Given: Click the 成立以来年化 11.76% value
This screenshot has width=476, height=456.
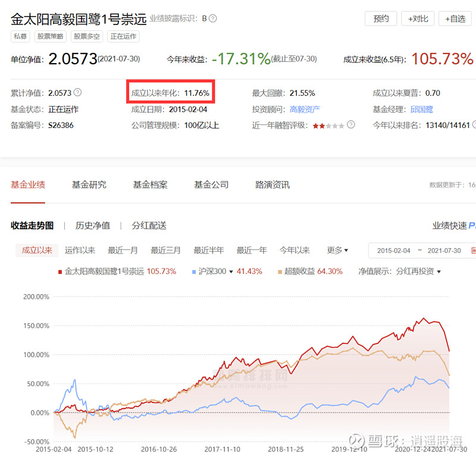Looking at the screenshot, I should 197,93.
